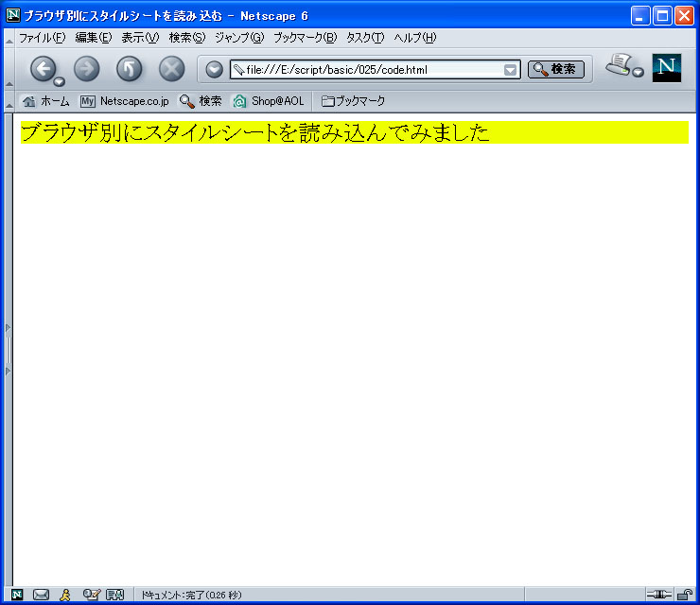700x605 pixels.
Task: Open the ブックマーク(B) menu
Action: (x=305, y=38)
